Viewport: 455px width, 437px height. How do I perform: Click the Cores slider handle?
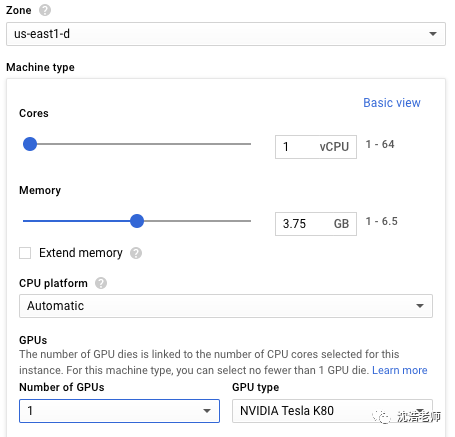tap(30, 144)
